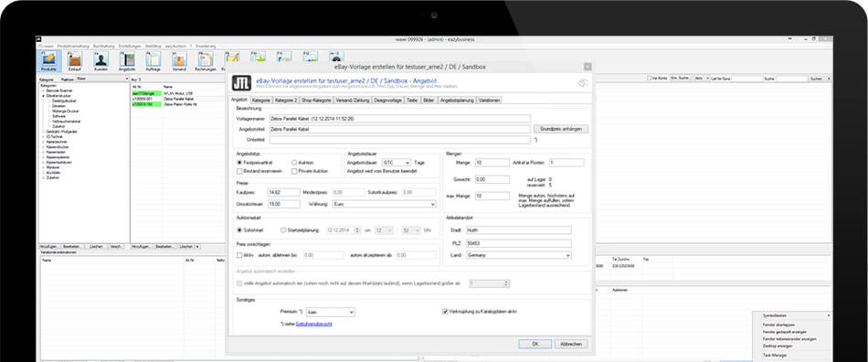Image resolution: width=868 pixels, height=362 pixels.
Task: Click the Angebotstitel input field
Action: point(399,129)
